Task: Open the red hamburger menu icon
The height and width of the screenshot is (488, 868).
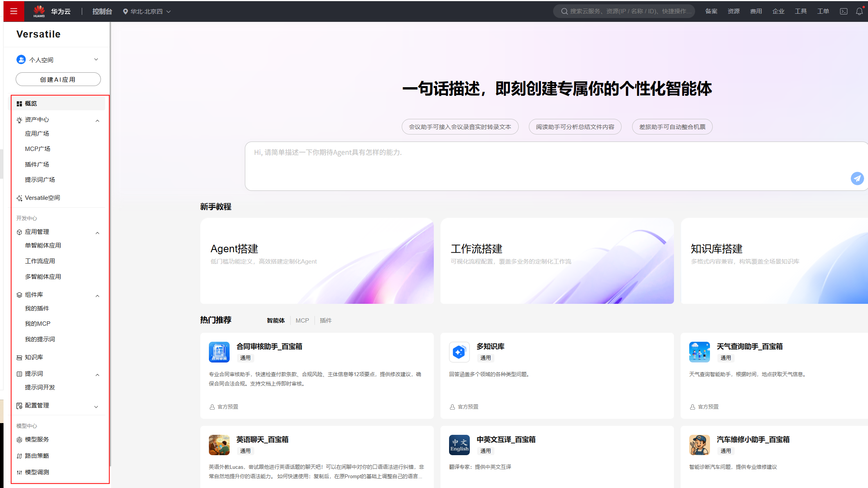Action: tap(14, 11)
